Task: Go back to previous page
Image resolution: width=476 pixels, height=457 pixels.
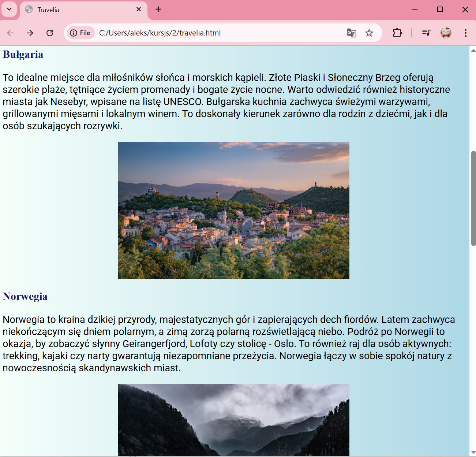Action: [10, 33]
